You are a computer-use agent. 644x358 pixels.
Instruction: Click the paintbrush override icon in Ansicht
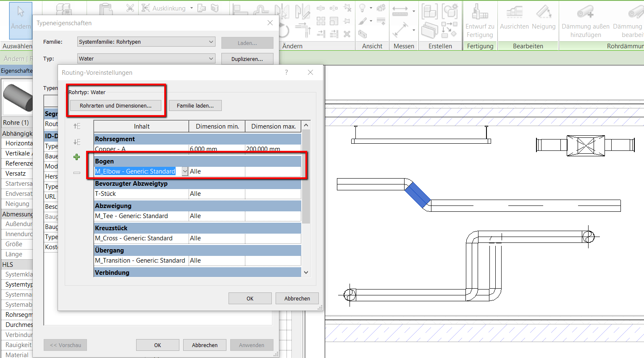[363, 21]
